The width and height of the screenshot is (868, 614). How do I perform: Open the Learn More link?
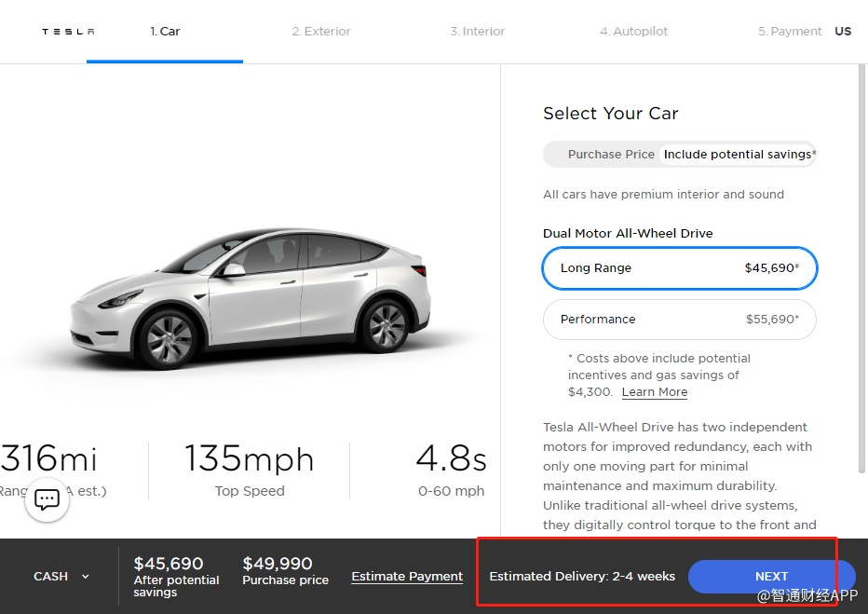point(655,392)
